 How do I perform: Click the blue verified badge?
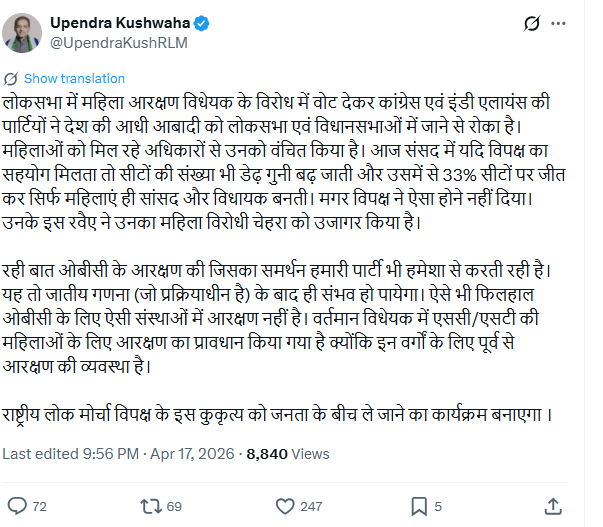click(x=200, y=22)
